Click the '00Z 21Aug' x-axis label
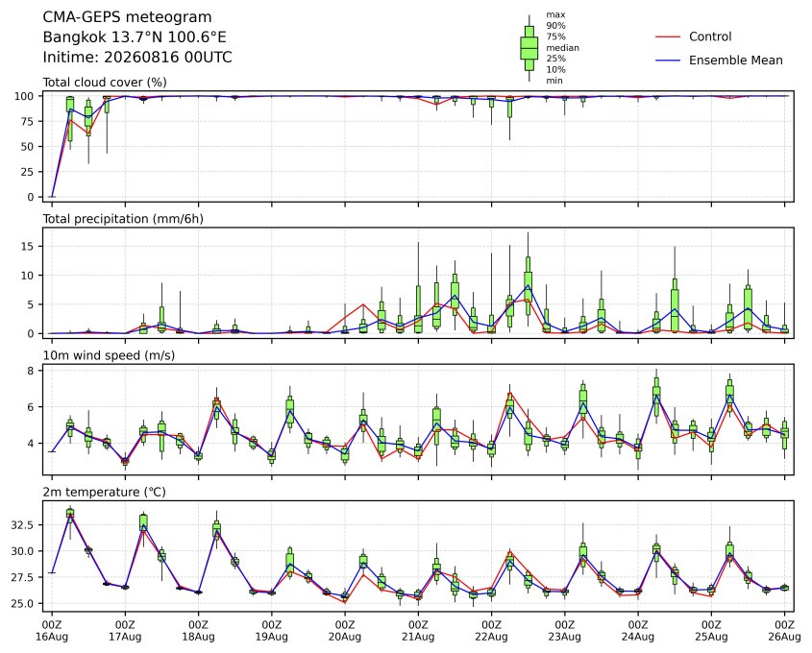Screen dimensions: 812x653 418,631
